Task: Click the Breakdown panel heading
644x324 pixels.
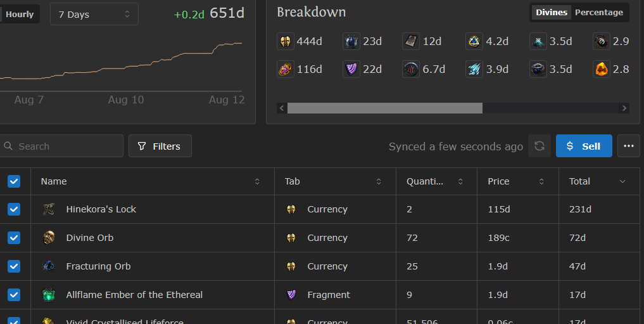Action: pyautogui.click(x=312, y=12)
